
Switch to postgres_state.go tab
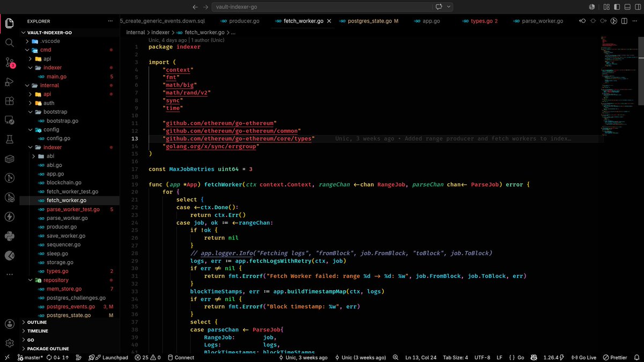click(368, 21)
